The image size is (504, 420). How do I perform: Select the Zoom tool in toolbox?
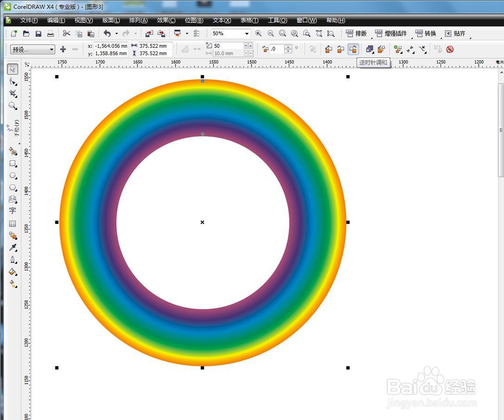(x=13, y=106)
